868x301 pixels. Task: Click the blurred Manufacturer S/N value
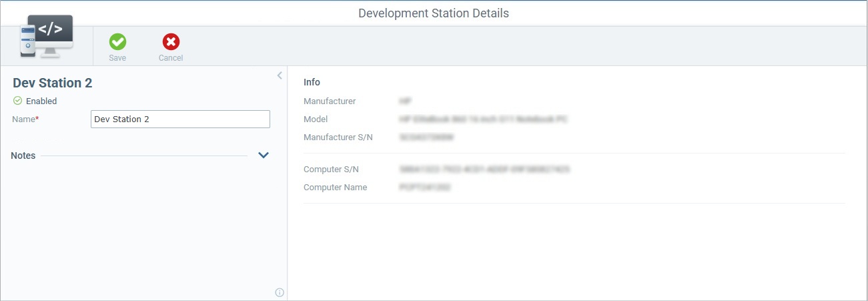coord(426,137)
